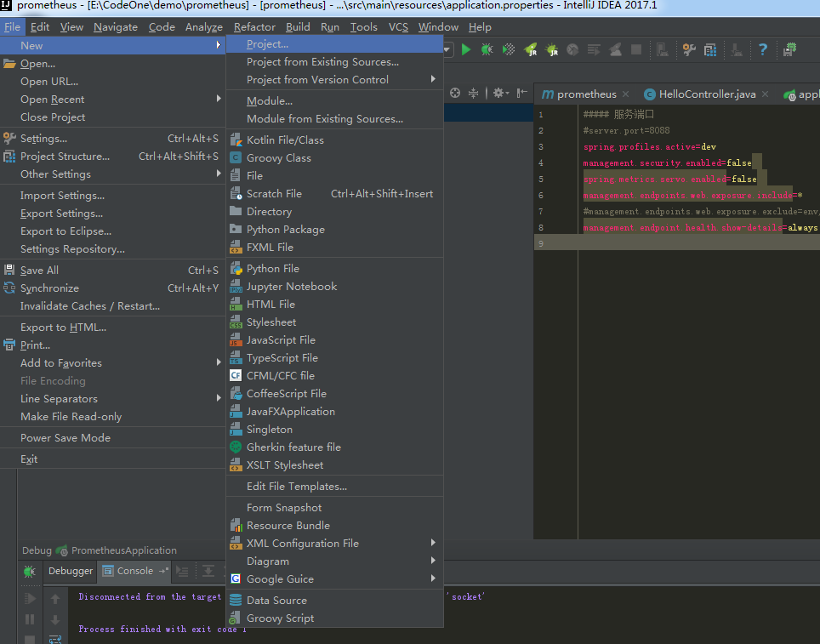
Task: Click Run with Coverage toolbar icon
Action: pos(509,49)
